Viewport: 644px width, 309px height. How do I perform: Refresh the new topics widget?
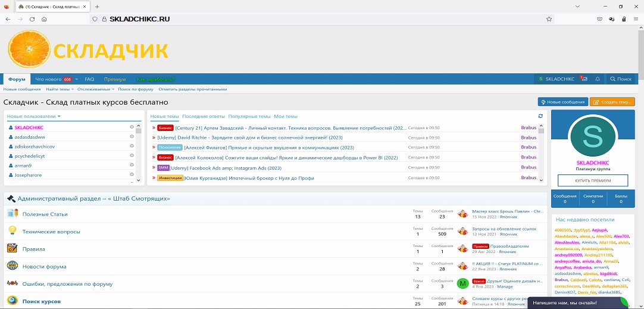[540, 116]
